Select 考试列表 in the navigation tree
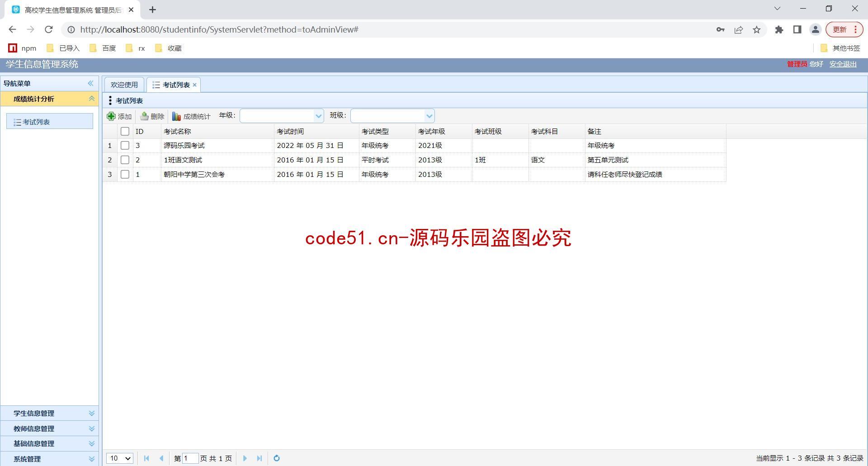This screenshot has width=868, height=466. pos(50,122)
